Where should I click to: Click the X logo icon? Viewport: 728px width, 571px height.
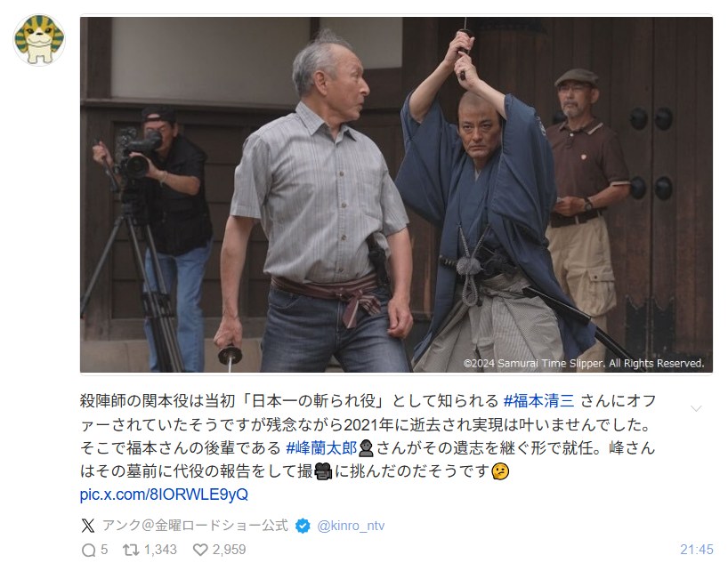(x=88, y=526)
